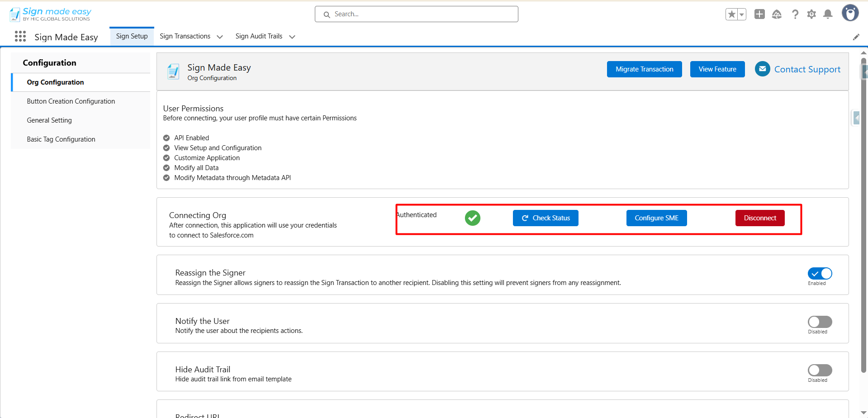
Task: Open the Setup gear icon
Action: pos(811,14)
